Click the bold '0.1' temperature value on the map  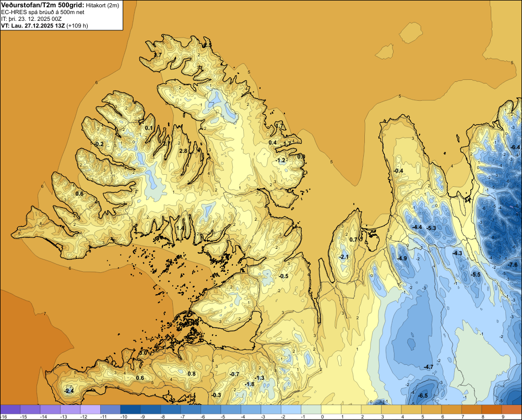148,128
